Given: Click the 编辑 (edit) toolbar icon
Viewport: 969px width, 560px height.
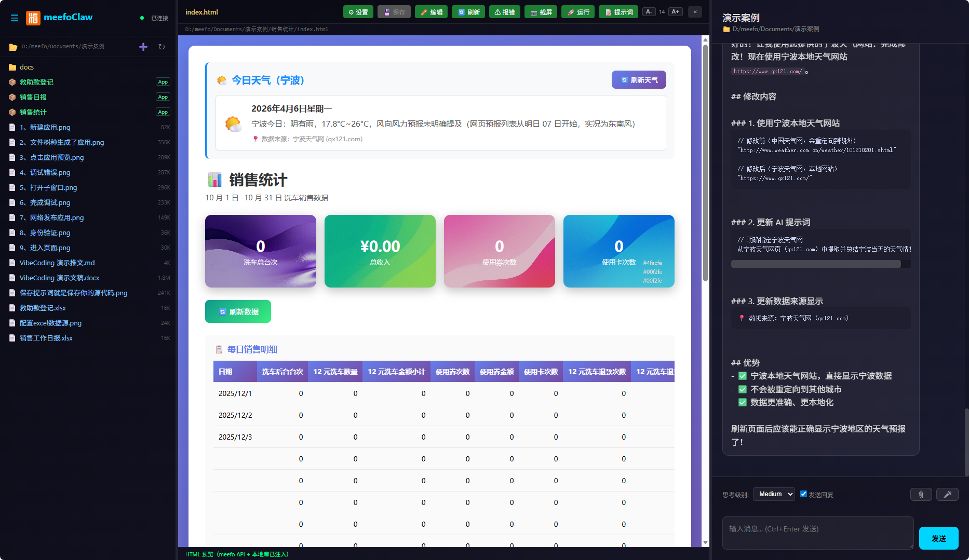Looking at the screenshot, I should 431,11.
